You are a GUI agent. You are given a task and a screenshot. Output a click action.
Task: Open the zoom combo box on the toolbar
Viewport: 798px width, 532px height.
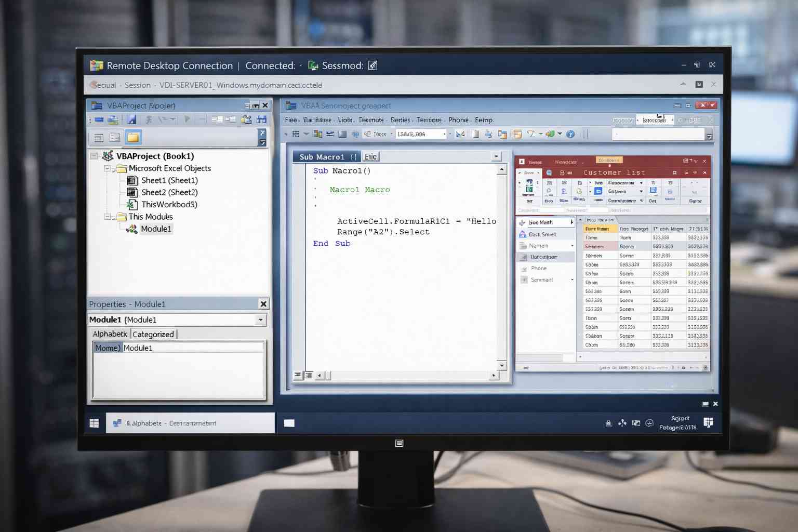(445, 134)
